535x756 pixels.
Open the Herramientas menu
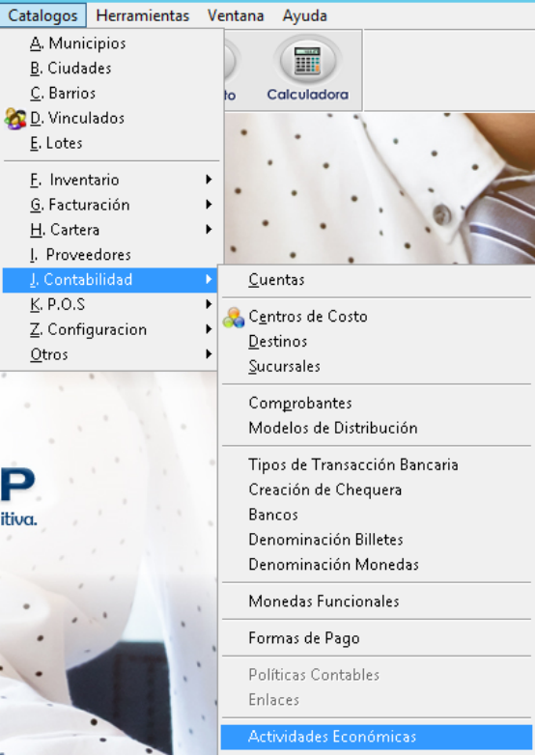(143, 15)
